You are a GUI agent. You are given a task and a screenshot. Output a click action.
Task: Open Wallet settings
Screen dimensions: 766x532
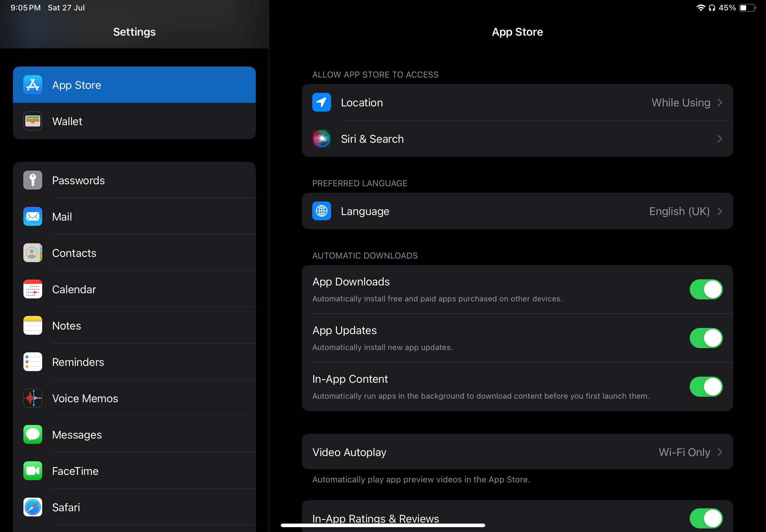tap(134, 121)
